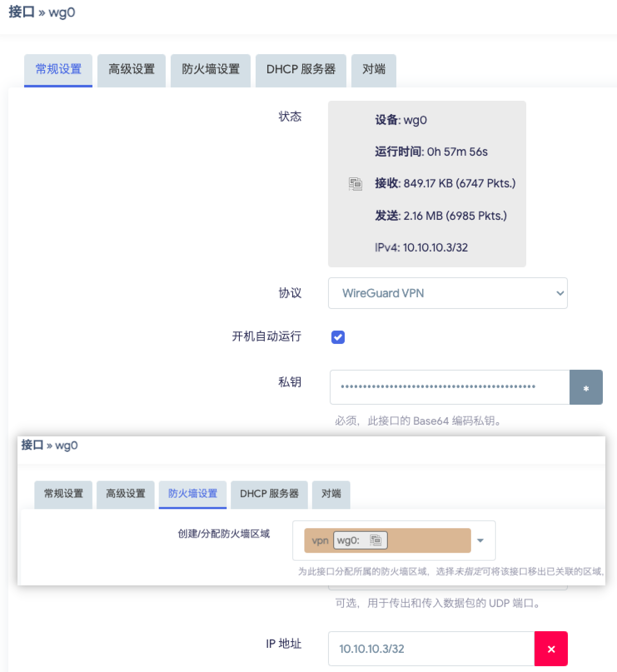Open the 协议 WireGuard VPN dropdown
This screenshot has height=672, width=617.
448,293
